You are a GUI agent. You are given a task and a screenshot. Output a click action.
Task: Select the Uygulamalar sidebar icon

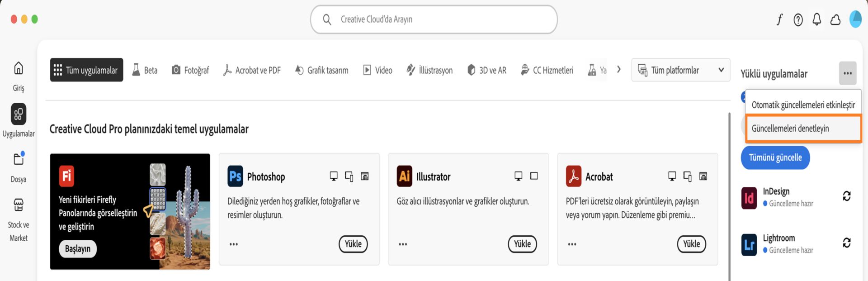18,114
